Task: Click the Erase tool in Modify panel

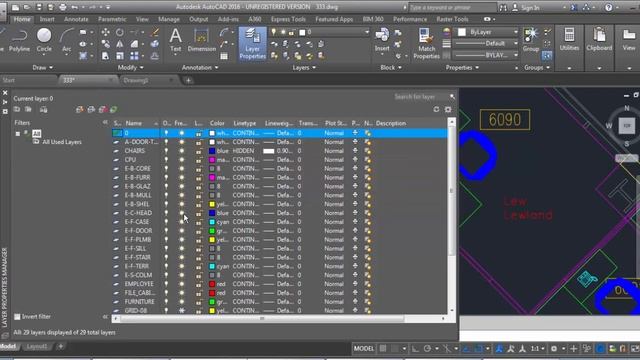Action: click(155, 32)
